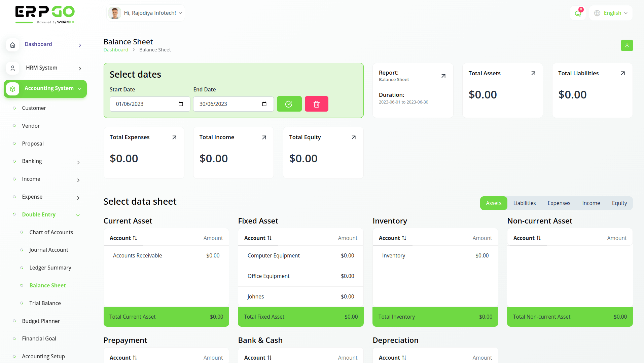Screen dimensions: 644x363
Task: Click the Total Equity arrow icon
Action: [x=353, y=137]
